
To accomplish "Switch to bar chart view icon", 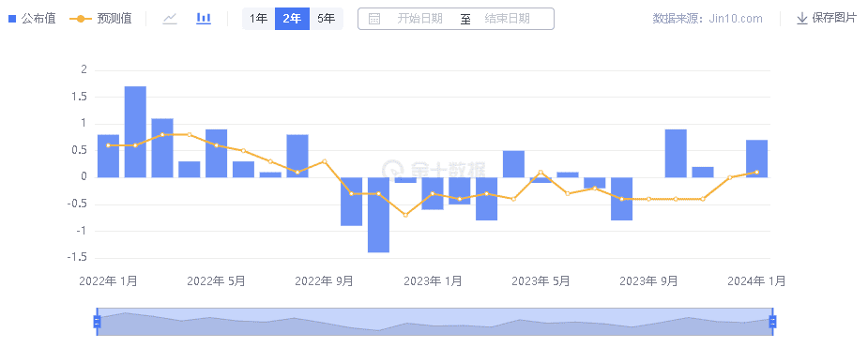I will coord(204,18).
